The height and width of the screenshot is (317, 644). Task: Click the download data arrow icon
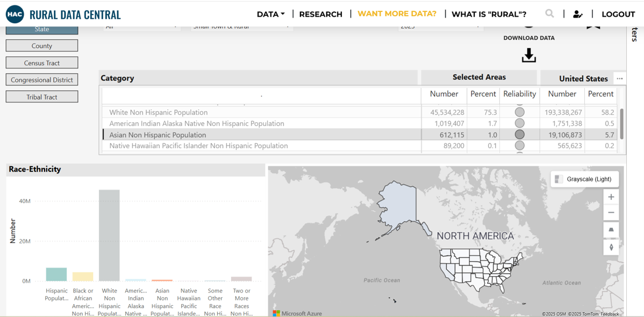tap(528, 55)
